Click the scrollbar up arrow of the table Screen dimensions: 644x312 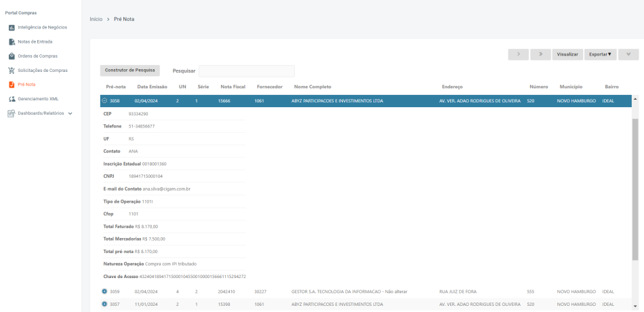coord(635,99)
